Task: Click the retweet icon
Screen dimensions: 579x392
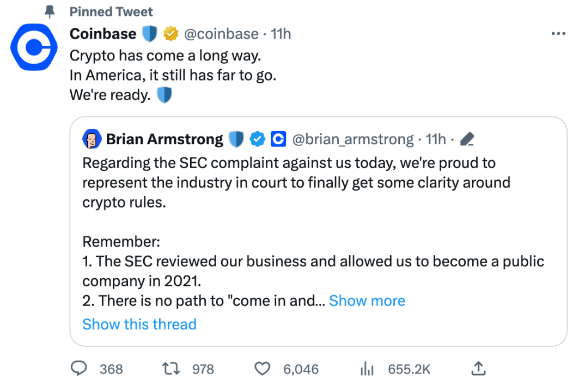Action: 170,369
